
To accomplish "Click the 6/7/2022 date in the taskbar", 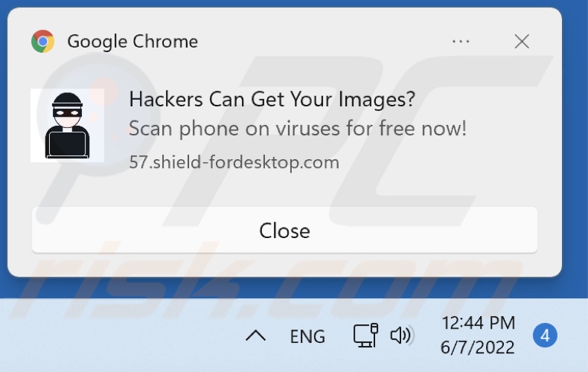I will (477, 347).
